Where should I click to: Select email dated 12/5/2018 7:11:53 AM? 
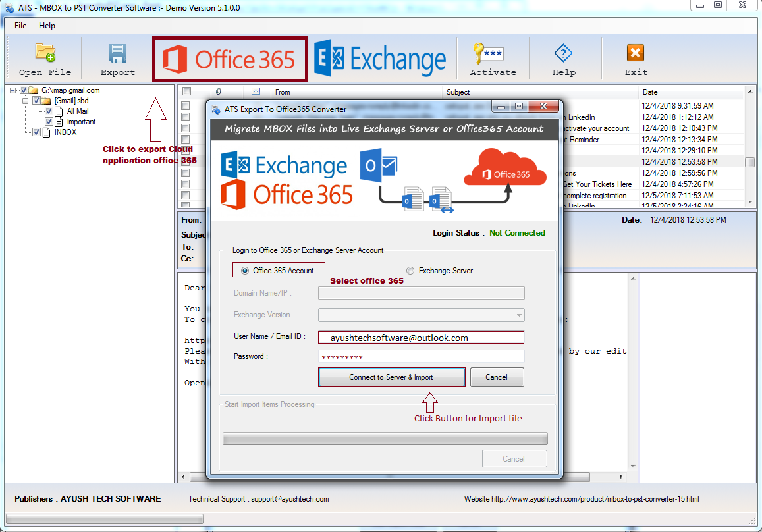click(x=678, y=196)
